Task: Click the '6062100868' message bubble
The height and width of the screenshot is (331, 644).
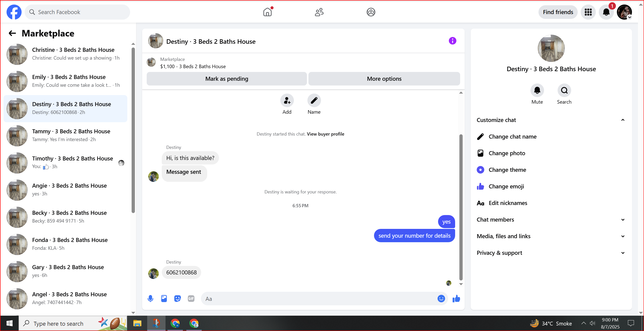Action: [181, 272]
